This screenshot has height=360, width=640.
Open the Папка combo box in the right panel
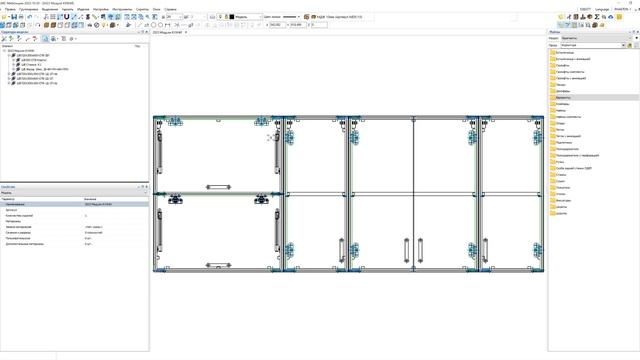pos(593,45)
